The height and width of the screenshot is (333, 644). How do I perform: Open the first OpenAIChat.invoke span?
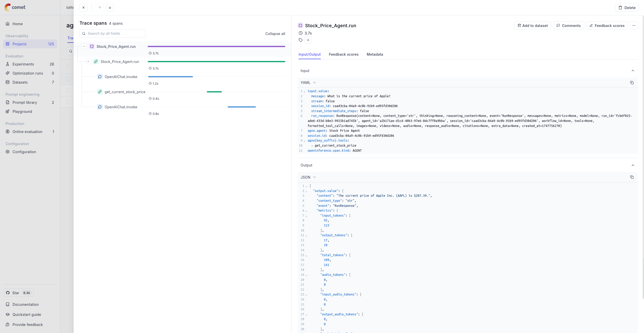pyautogui.click(x=121, y=77)
